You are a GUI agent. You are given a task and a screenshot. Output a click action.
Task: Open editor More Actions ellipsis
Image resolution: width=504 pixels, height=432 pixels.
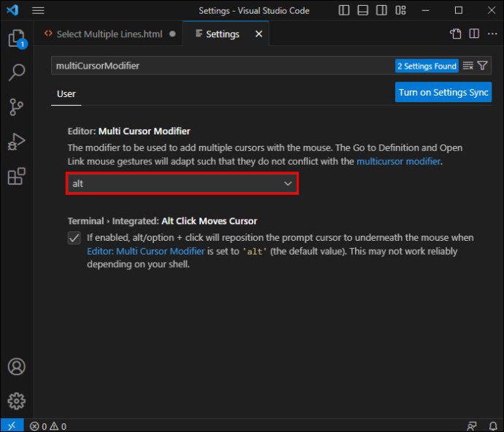coord(492,34)
